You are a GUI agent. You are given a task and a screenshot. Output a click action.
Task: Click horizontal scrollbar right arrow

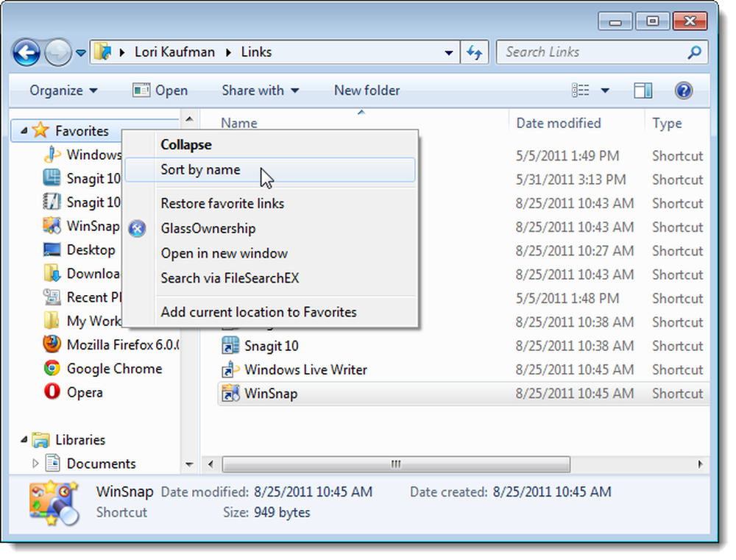(700, 464)
